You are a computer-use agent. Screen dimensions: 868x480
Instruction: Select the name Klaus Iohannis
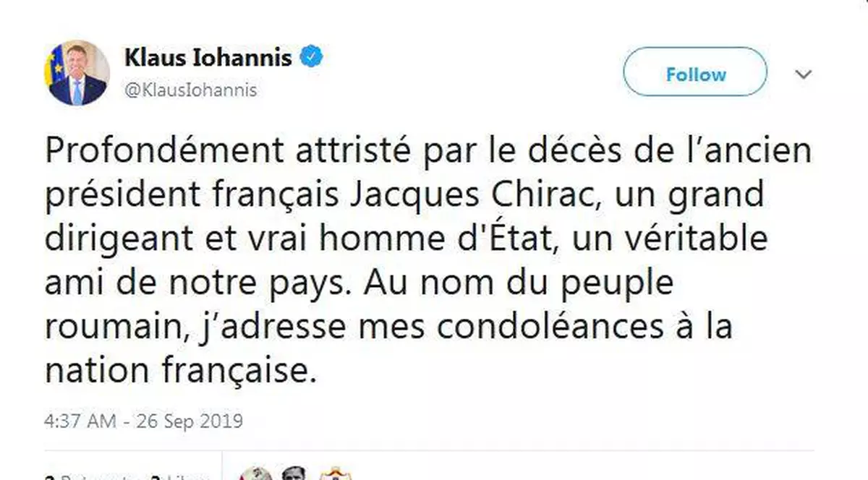(208, 57)
